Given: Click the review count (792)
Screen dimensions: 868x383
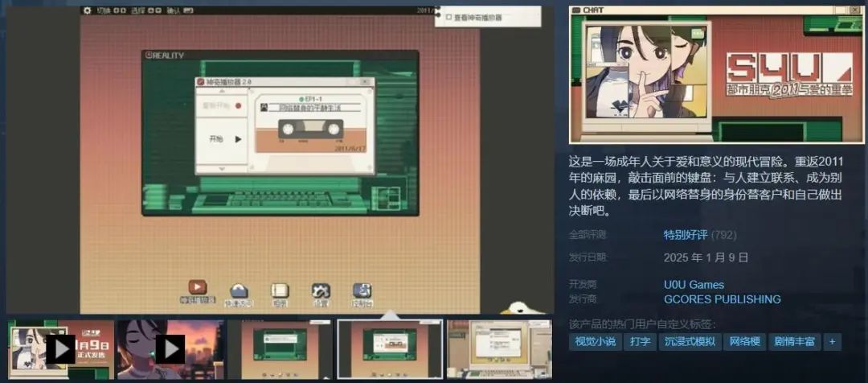Looking at the screenshot, I should coord(723,235).
